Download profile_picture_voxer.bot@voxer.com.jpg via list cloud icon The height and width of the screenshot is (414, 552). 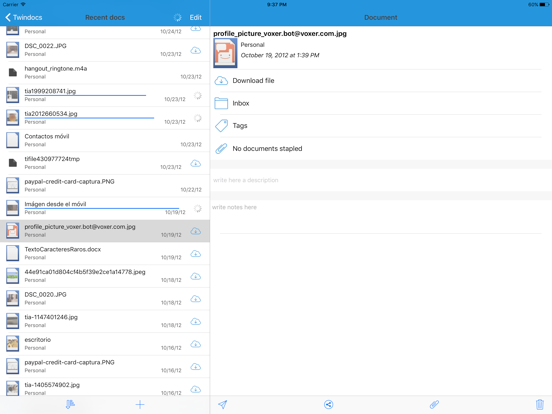(x=195, y=231)
